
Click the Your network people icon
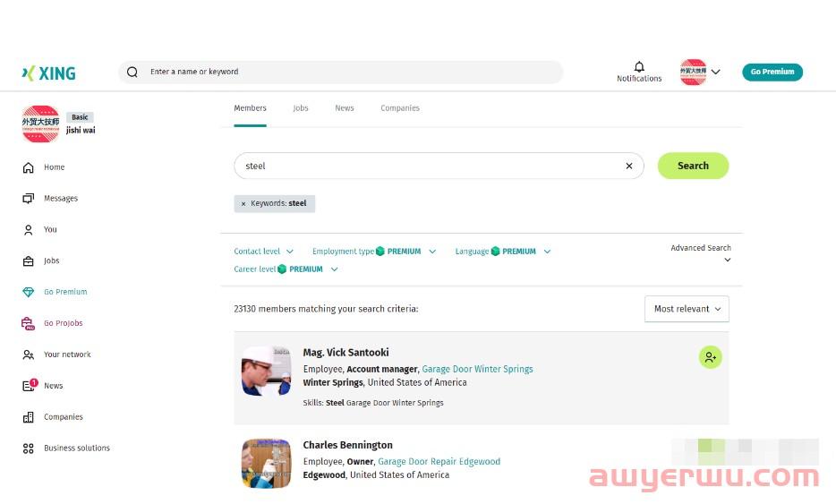29,355
